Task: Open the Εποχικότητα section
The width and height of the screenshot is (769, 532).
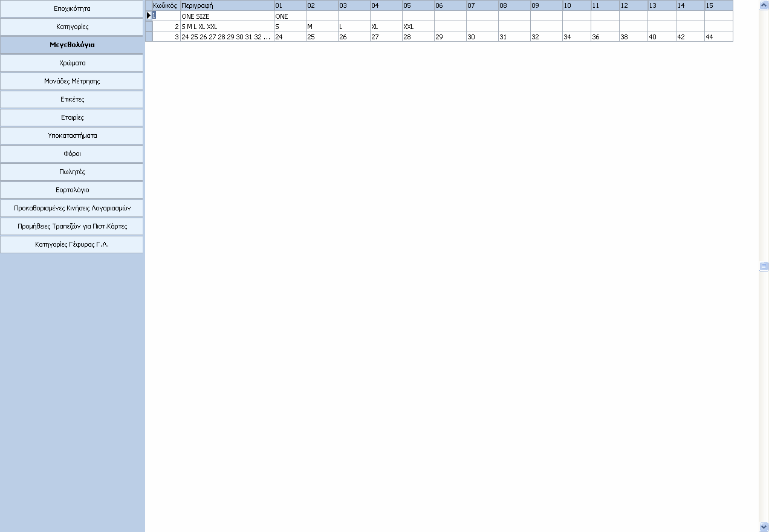Action: coord(72,9)
